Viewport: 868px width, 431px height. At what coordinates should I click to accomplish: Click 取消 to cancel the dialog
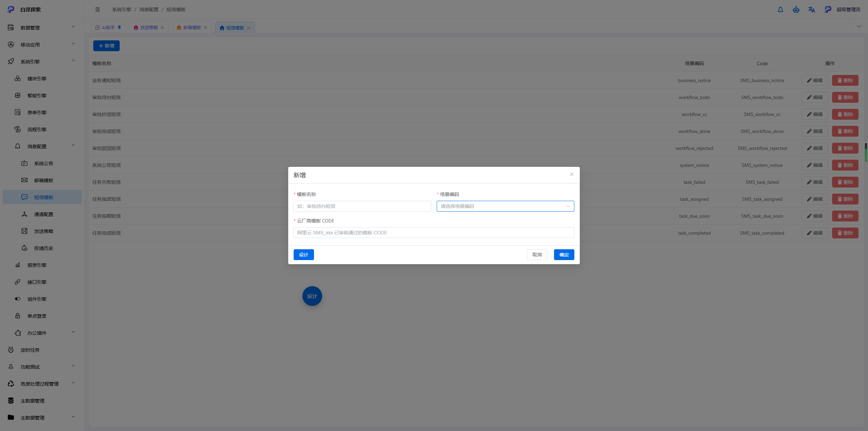537,255
